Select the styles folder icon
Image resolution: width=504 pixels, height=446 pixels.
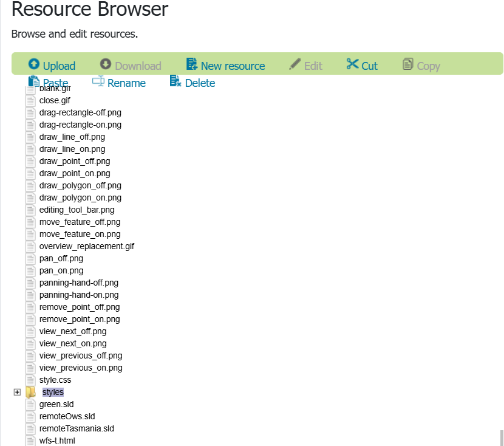(31, 393)
